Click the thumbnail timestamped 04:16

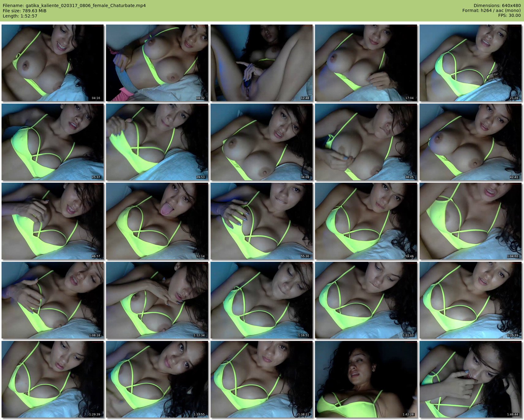53,63
